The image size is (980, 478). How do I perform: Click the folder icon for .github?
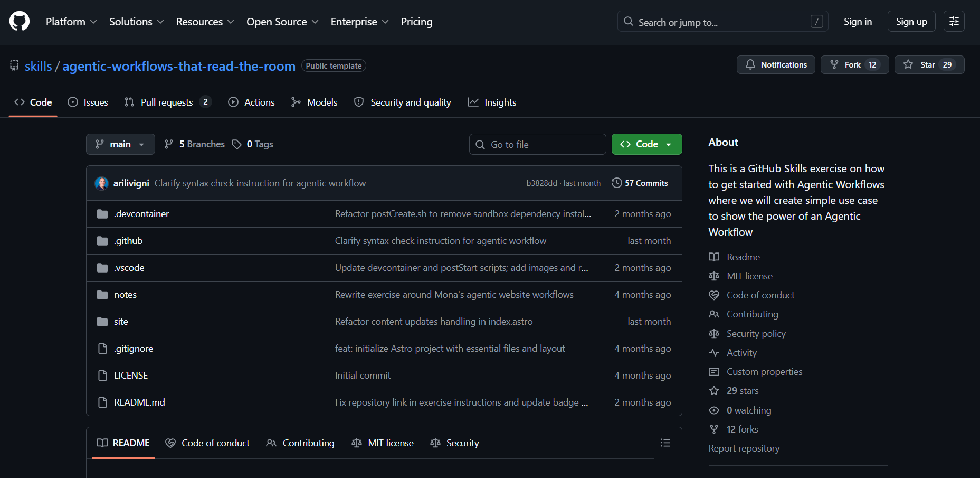[102, 241]
